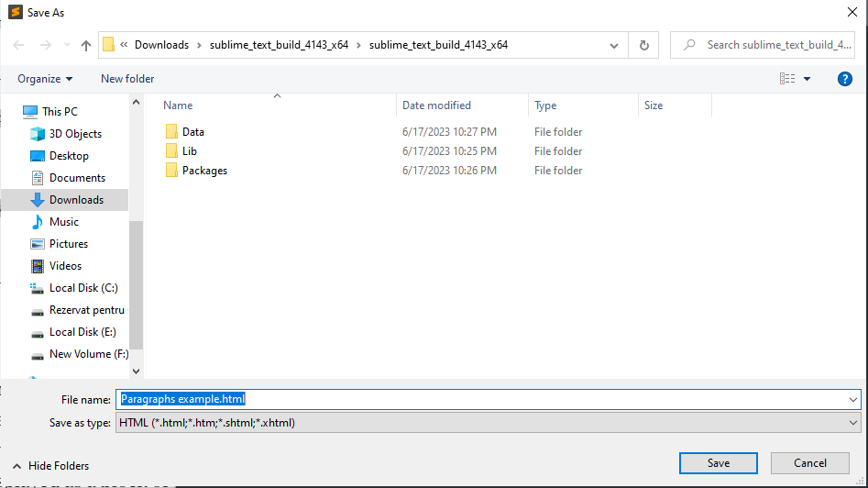Screen dimensions: 868x488
Task: Open 3D Objects in the sidebar
Action: (x=75, y=134)
